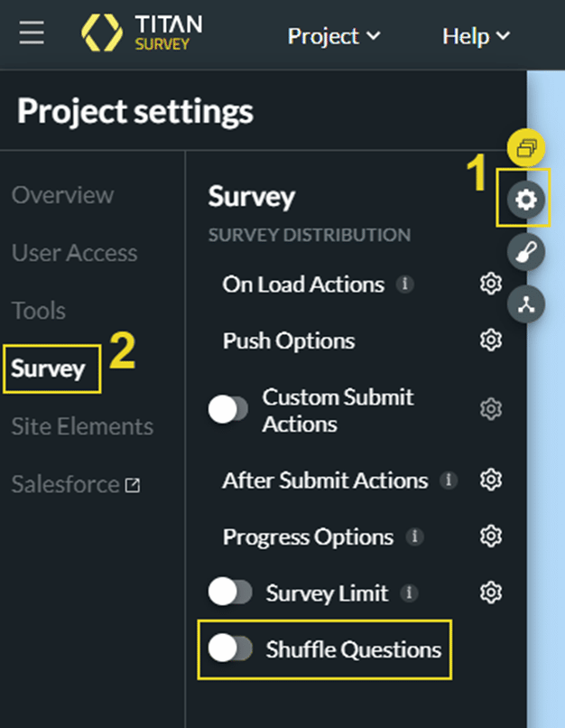The image size is (565, 728).
Task: Open Push Options gear settings
Action: coord(491,341)
